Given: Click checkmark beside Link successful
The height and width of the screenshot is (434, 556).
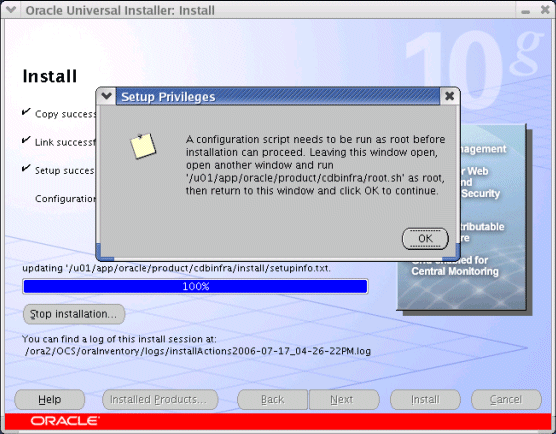Looking at the screenshot, I should click(x=26, y=140).
